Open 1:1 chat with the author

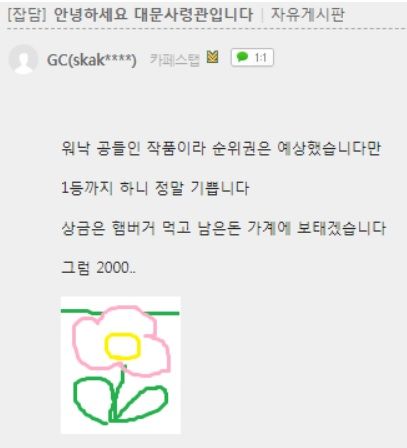pyautogui.click(x=252, y=58)
